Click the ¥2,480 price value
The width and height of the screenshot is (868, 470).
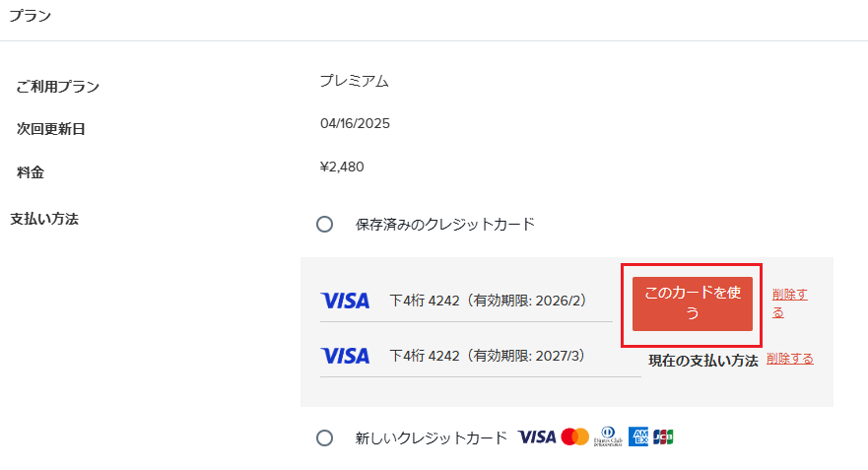coord(342,167)
